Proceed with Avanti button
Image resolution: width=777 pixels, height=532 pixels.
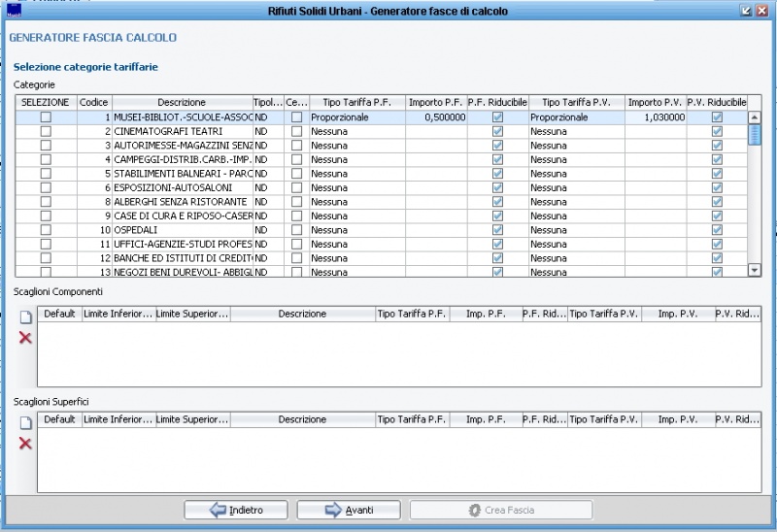point(348,510)
